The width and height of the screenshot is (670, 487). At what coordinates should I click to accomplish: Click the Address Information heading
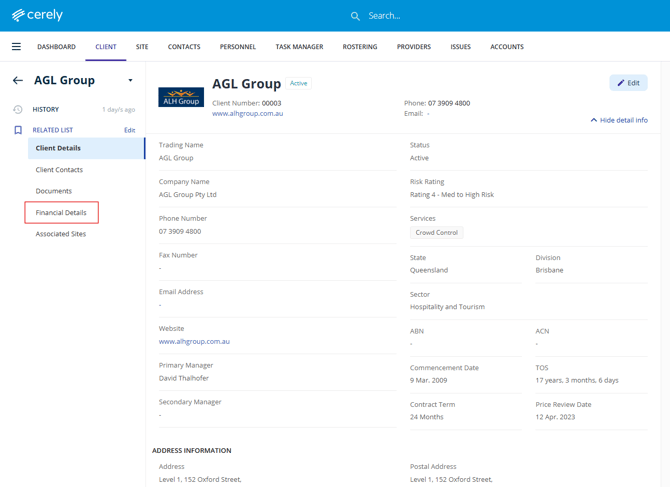(x=191, y=450)
